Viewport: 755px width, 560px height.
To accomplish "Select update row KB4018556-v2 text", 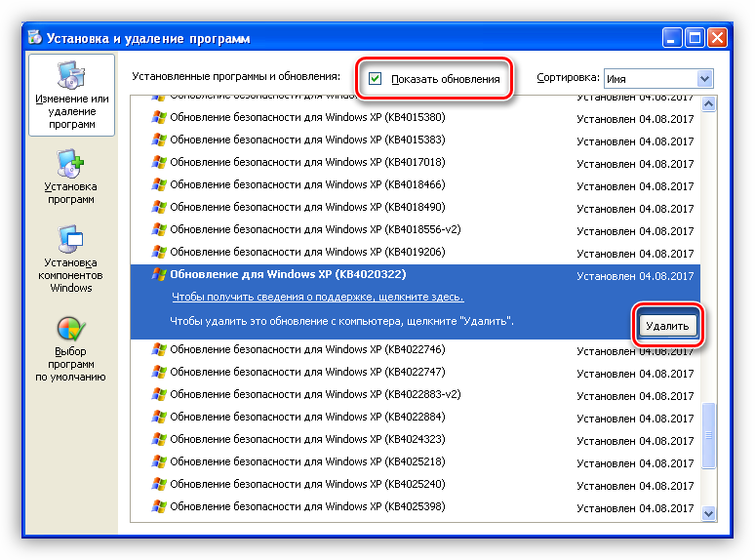I will [x=315, y=229].
